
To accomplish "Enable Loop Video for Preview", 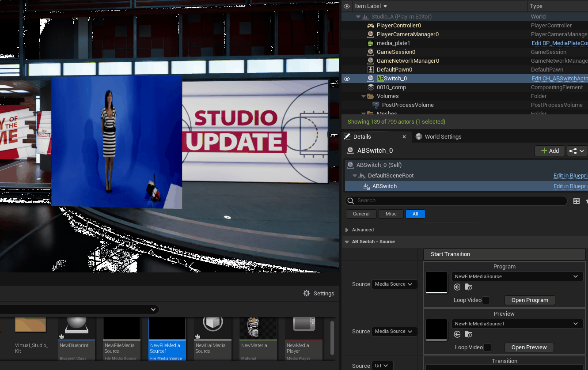I will (487, 347).
